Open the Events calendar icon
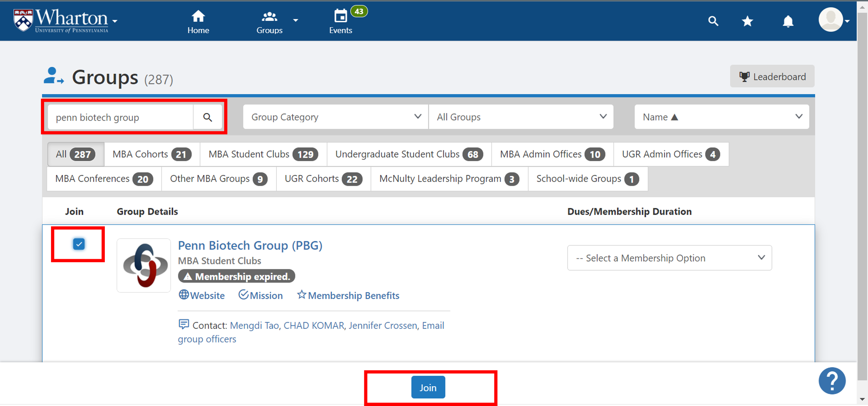Screen dimensions: 868x406 point(340,16)
